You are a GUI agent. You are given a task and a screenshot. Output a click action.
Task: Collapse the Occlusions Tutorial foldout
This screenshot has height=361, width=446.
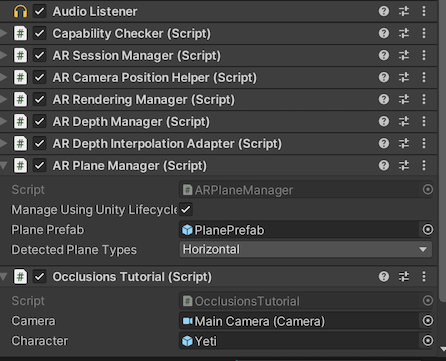click(x=3, y=277)
